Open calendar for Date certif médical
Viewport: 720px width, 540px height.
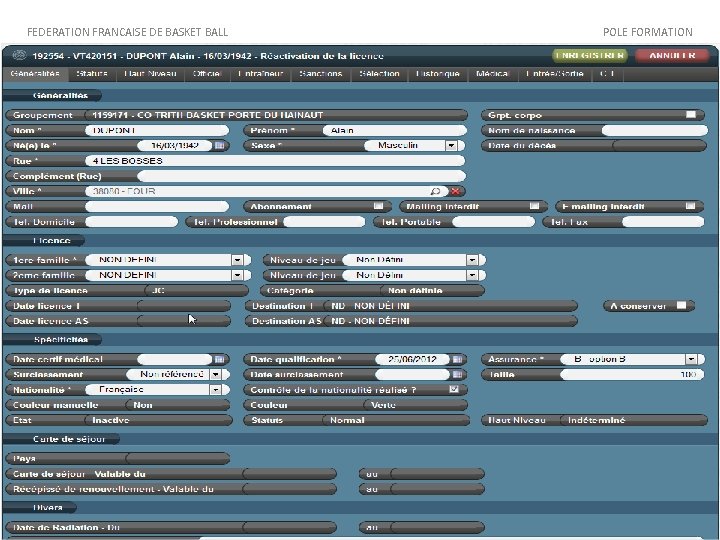[x=219, y=359]
